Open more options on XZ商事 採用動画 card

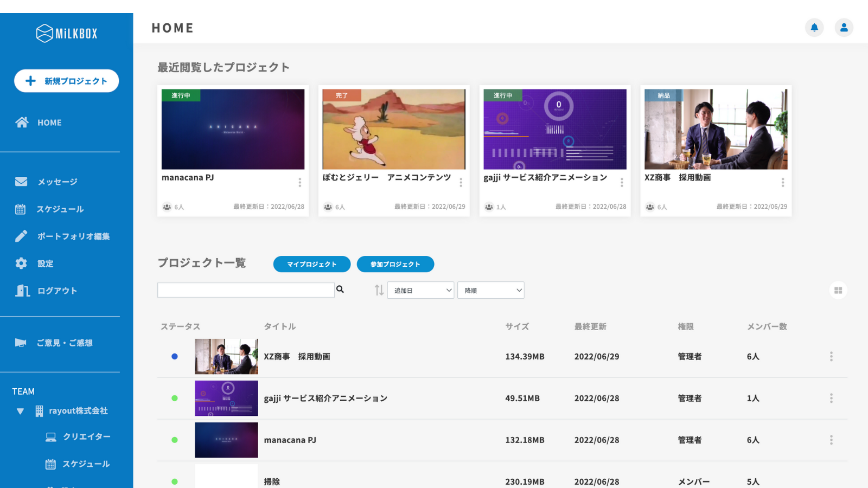782,183
